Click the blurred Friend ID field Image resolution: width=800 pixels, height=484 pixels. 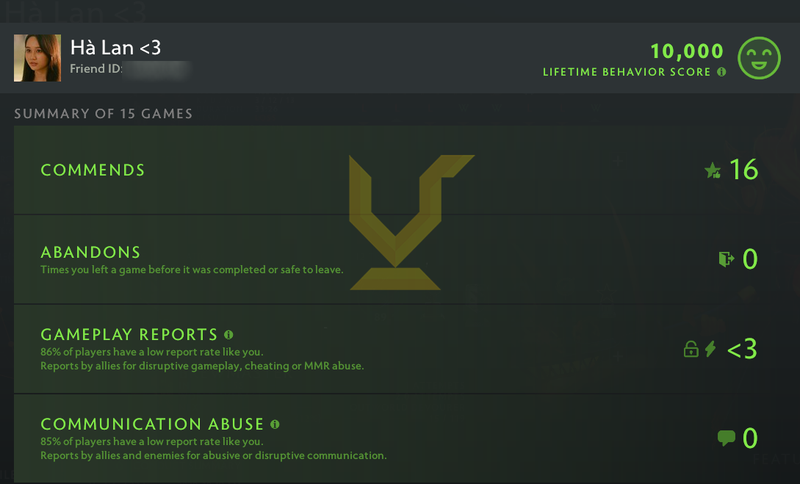pos(157,69)
